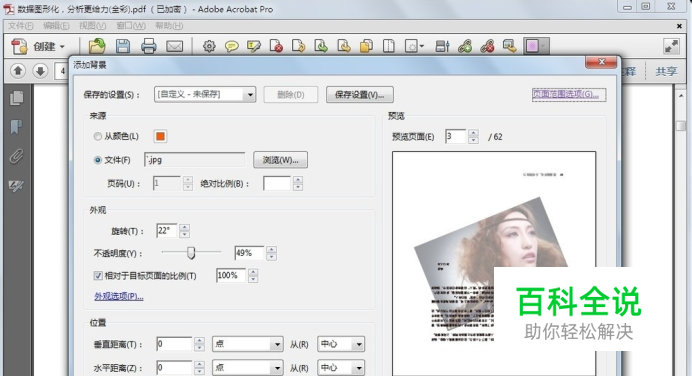692x376 pixels.
Task: Open the 帮助(H) menu
Action: (x=169, y=26)
